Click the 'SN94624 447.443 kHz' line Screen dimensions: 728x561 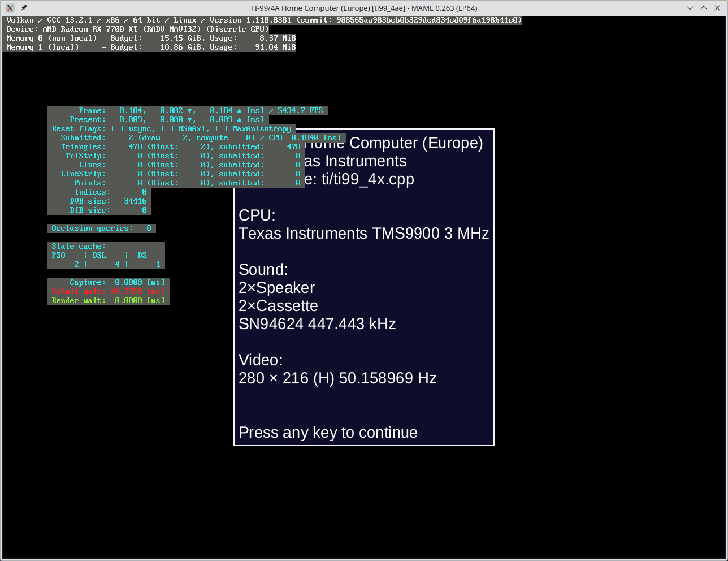point(317,324)
